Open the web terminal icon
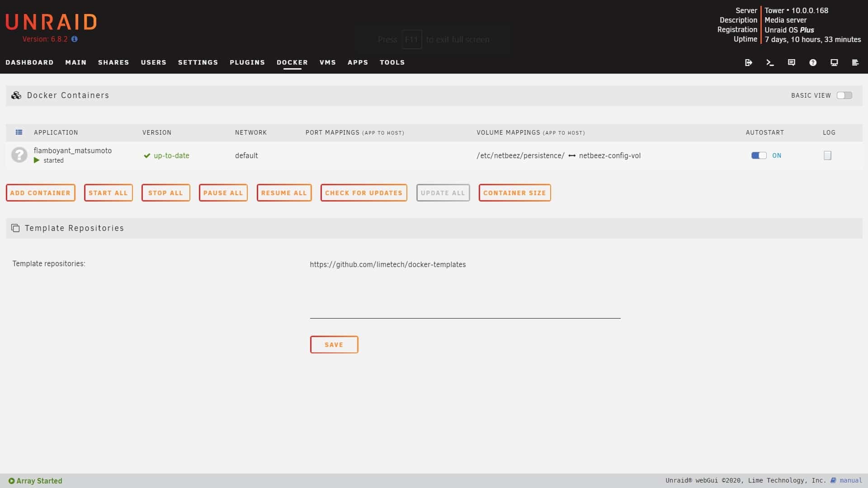Viewport: 868px width, 488px height. [x=770, y=63]
